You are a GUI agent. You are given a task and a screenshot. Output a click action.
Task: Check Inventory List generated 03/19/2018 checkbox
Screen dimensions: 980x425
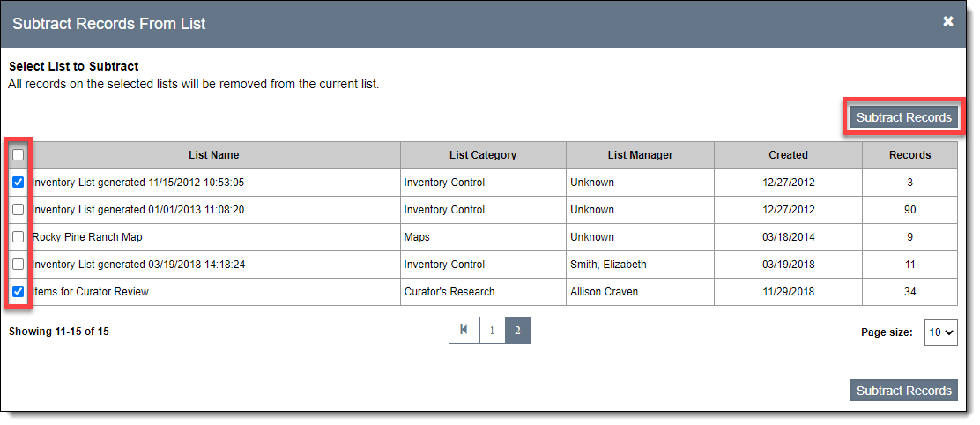coord(19,265)
